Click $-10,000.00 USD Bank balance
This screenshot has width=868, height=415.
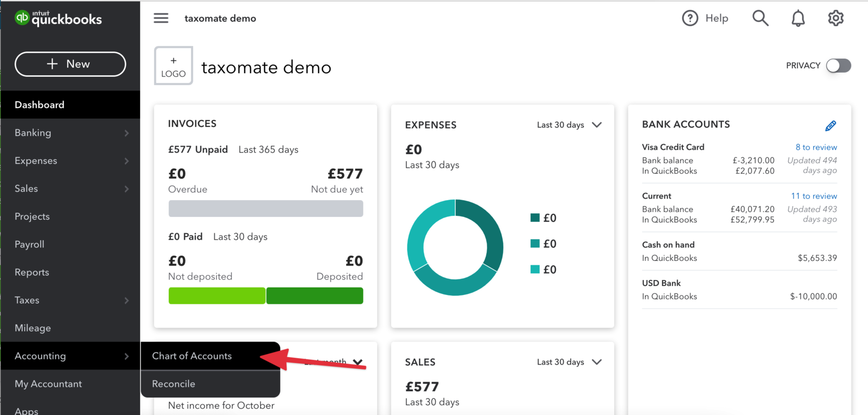pos(813,296)
